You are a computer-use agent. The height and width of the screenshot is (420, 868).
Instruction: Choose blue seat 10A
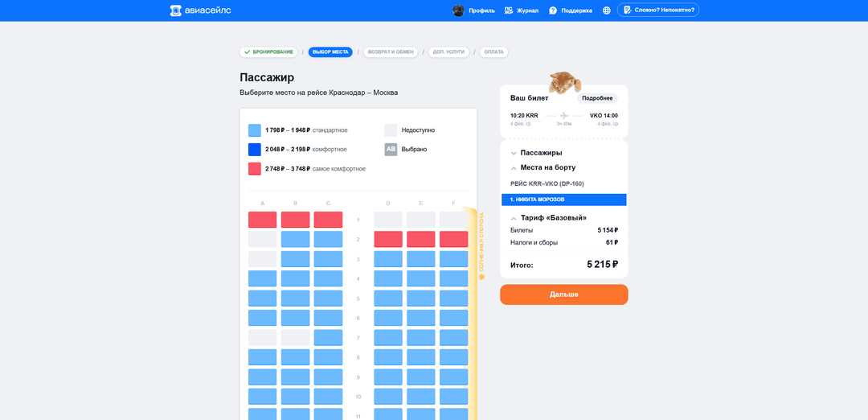262,397
